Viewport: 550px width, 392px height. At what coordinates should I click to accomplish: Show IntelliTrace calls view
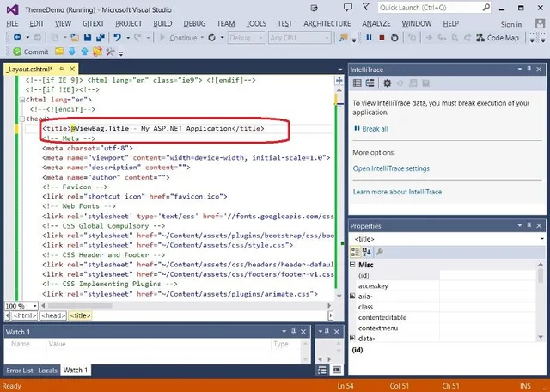tap(370, 83)
